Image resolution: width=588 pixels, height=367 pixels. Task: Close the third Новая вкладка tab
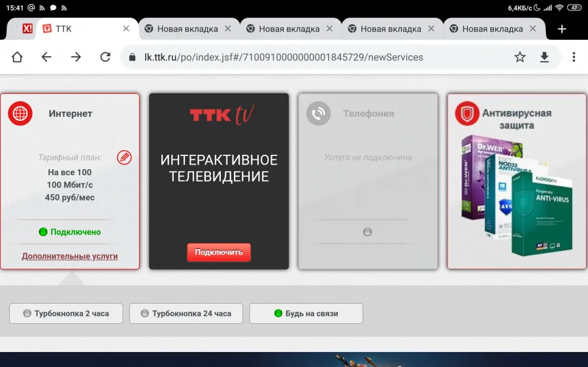[x=431, y=29]
